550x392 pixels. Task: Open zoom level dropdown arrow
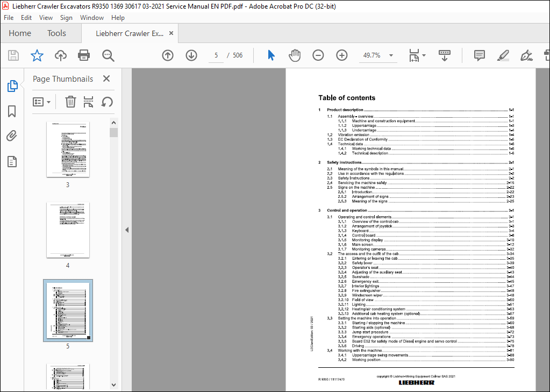(x=391, y=55)
